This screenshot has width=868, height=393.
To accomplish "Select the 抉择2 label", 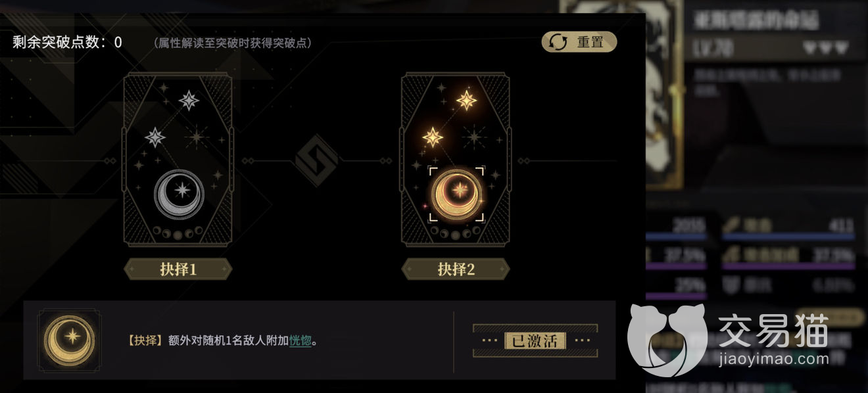I will coord(456,269).
